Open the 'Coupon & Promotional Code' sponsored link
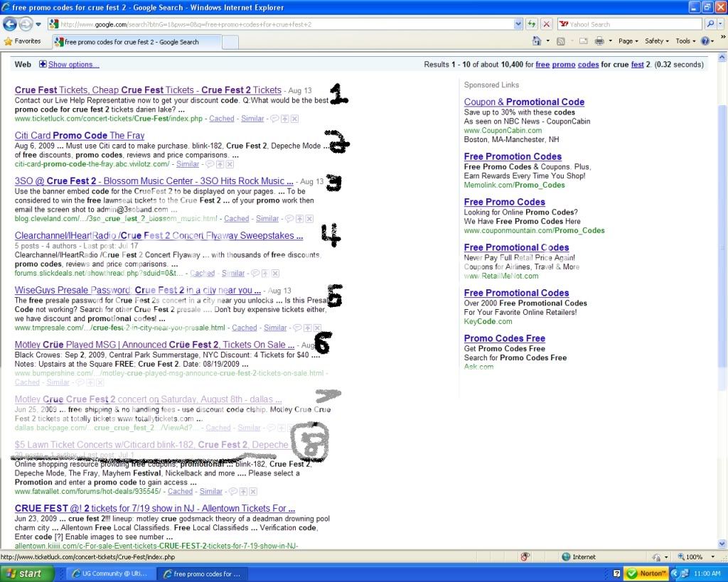 click(524, 102)
